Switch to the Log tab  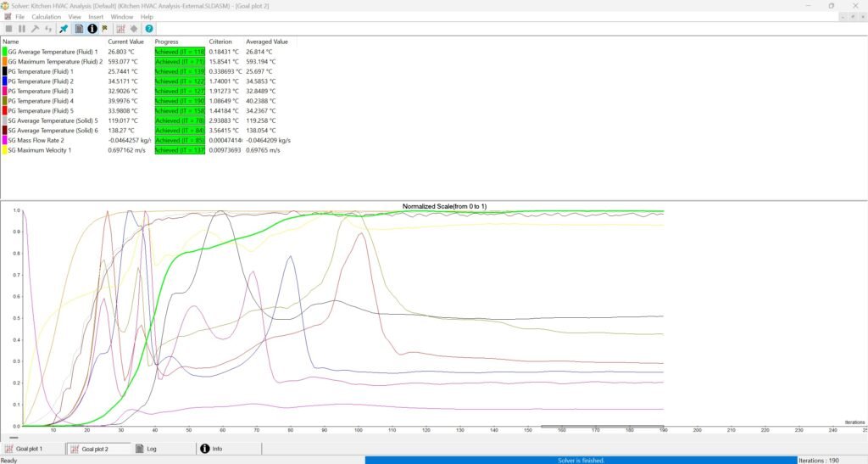click(x=146, y=449)
